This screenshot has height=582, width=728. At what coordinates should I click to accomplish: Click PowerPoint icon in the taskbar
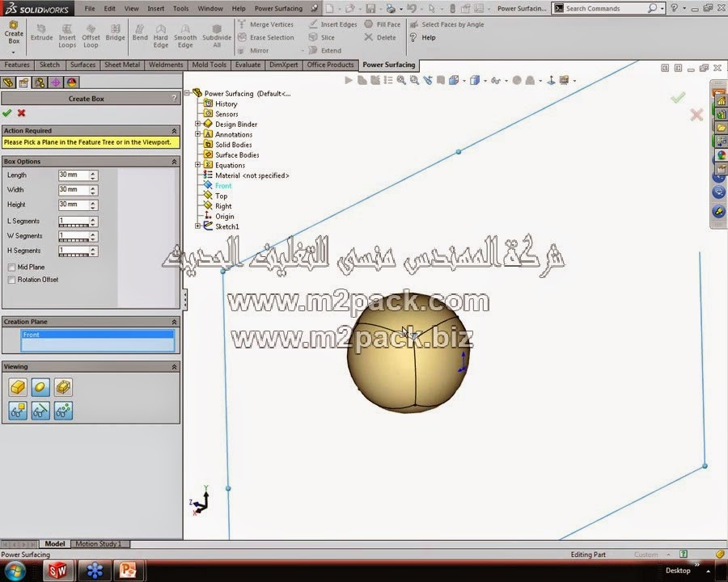click(128, 571)
